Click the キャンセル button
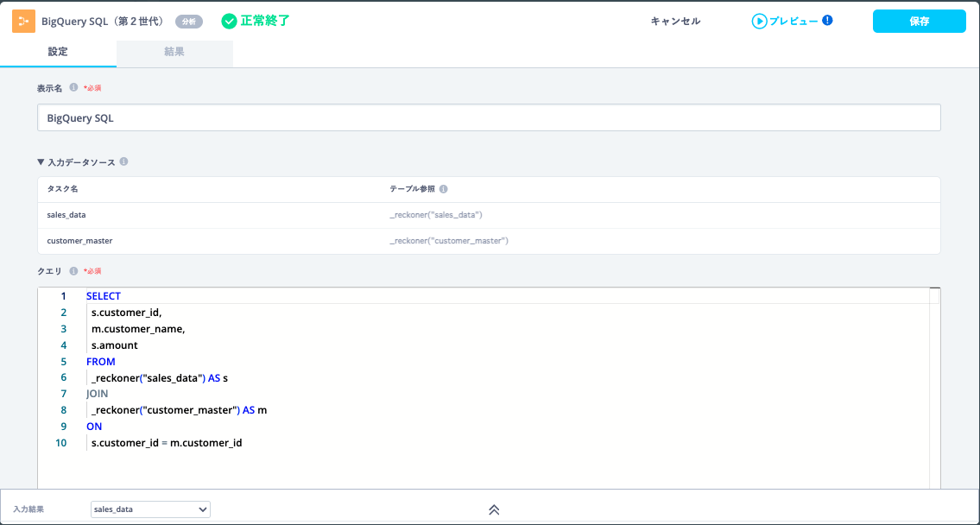 (x=675, y=22)
